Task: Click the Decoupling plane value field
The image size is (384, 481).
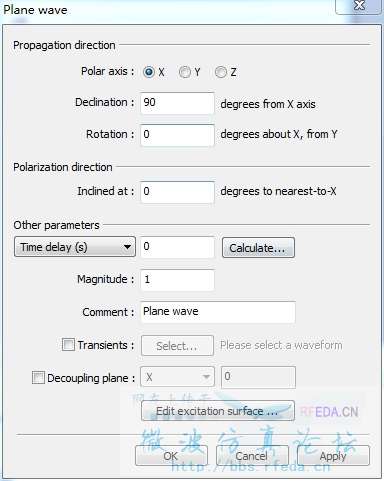Action: point(258,377)
